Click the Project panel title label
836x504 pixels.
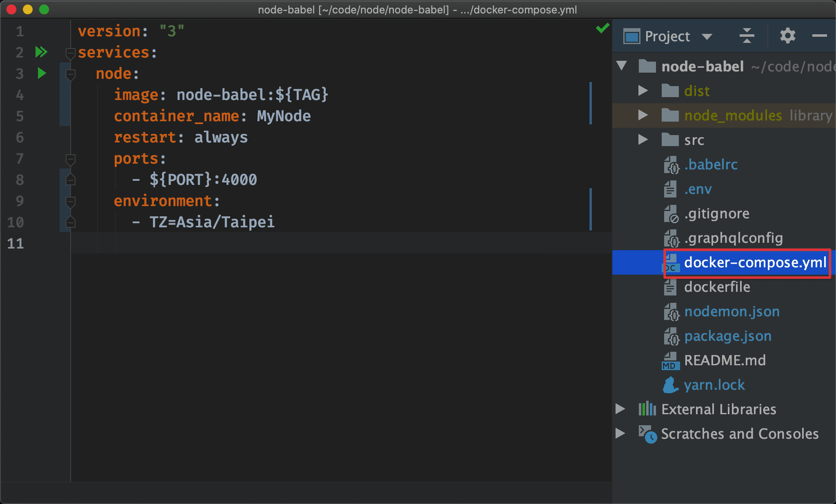coord(667,36)
